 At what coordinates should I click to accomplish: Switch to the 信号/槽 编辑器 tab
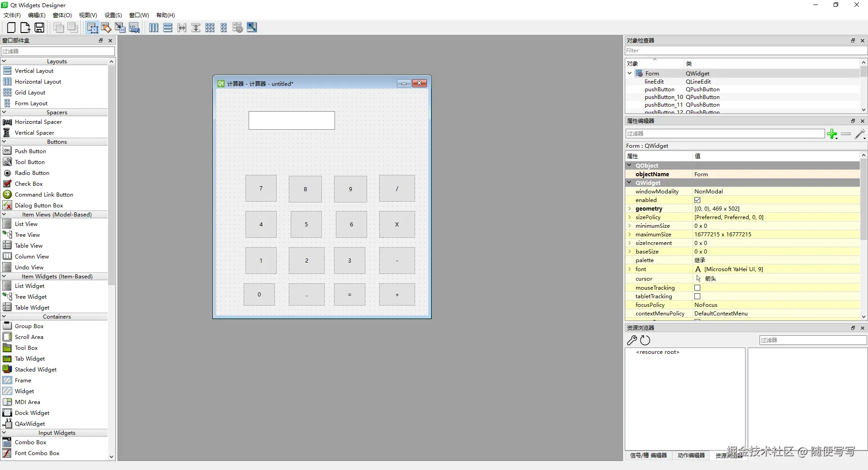[648, 455]
